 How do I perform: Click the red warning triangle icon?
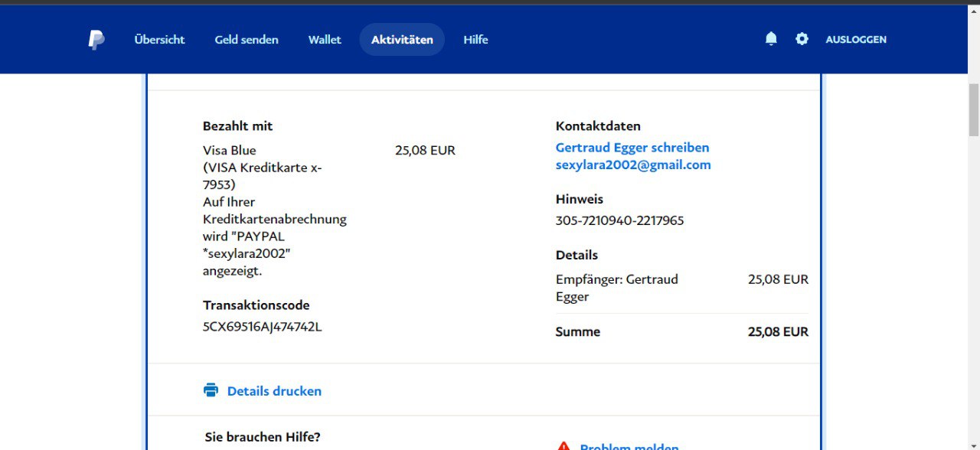(563, 446)
